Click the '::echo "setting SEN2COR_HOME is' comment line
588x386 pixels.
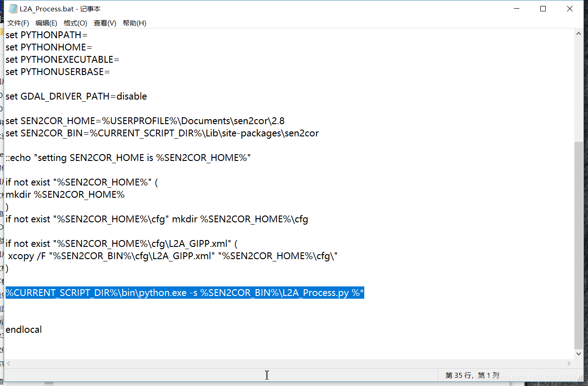coord(128,158)
